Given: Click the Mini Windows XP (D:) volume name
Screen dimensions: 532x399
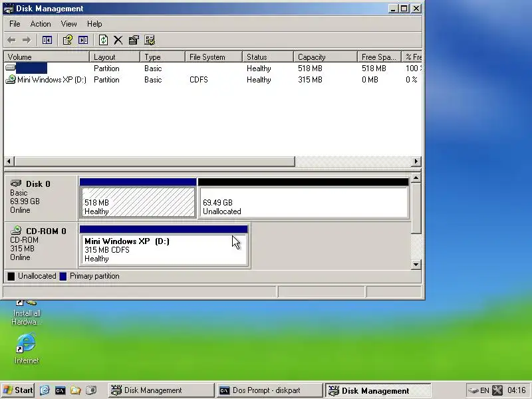Looking at the screenshot, I should click(52, 80).
